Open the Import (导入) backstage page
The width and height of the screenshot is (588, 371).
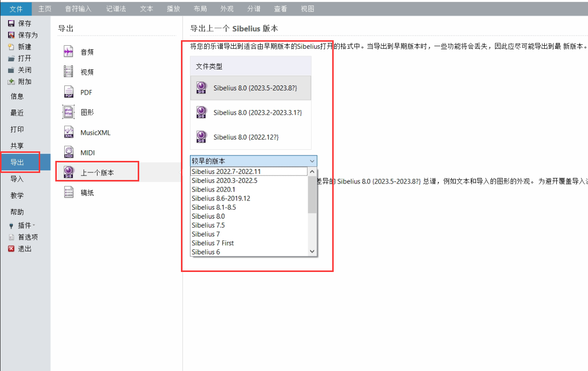point(17,179)
